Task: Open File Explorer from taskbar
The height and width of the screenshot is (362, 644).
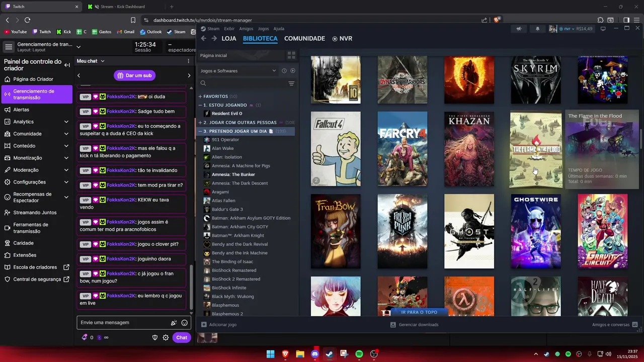Action: (300, 354)
